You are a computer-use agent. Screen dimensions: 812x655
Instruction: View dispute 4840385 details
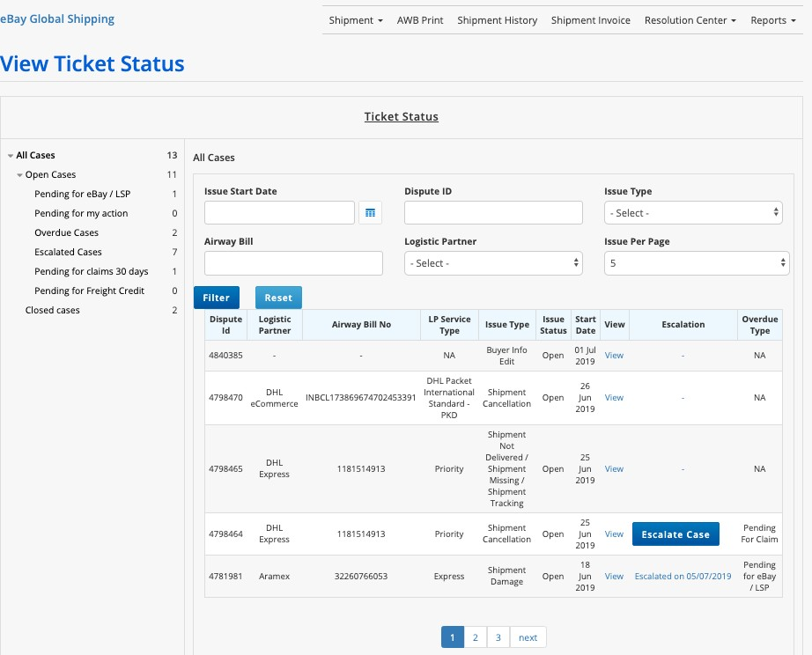(614, 355)
